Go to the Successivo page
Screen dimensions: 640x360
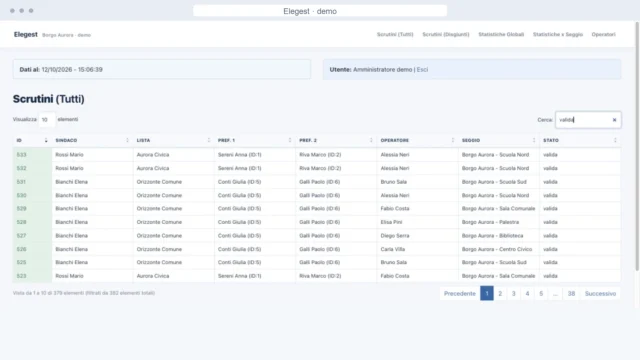[600, 293]
